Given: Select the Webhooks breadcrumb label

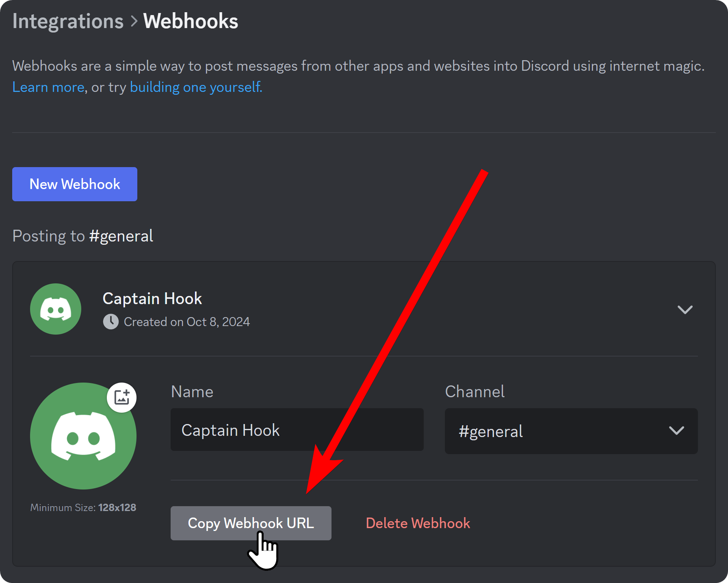Looking at the screenshot, I should tap(191, 21).
